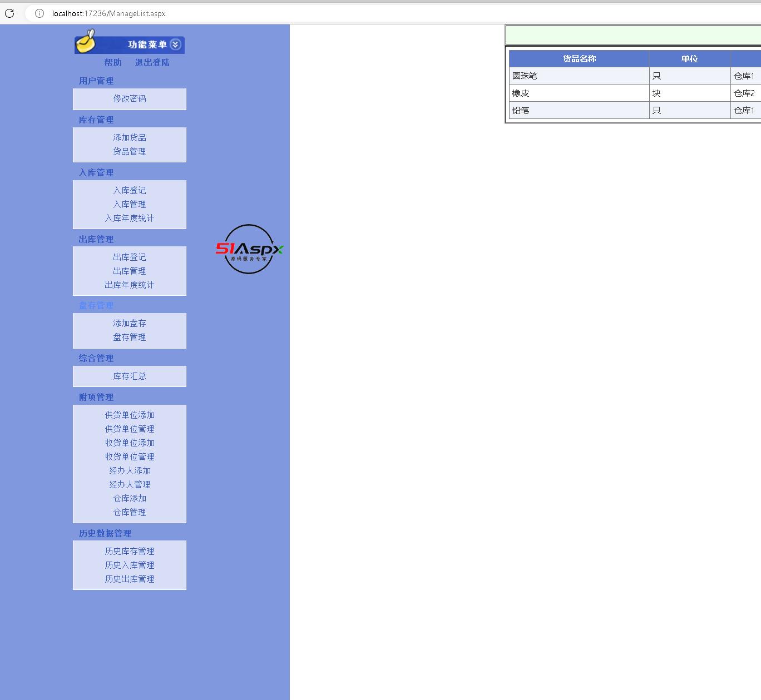761x700 pixels.
Task: View site information icon in address bar
Action: pos(39,13)
